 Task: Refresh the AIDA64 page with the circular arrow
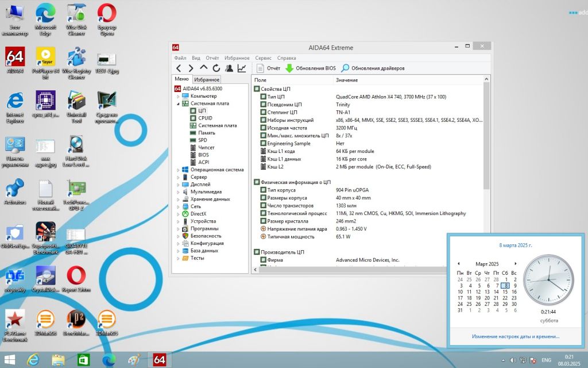(216, 68)
